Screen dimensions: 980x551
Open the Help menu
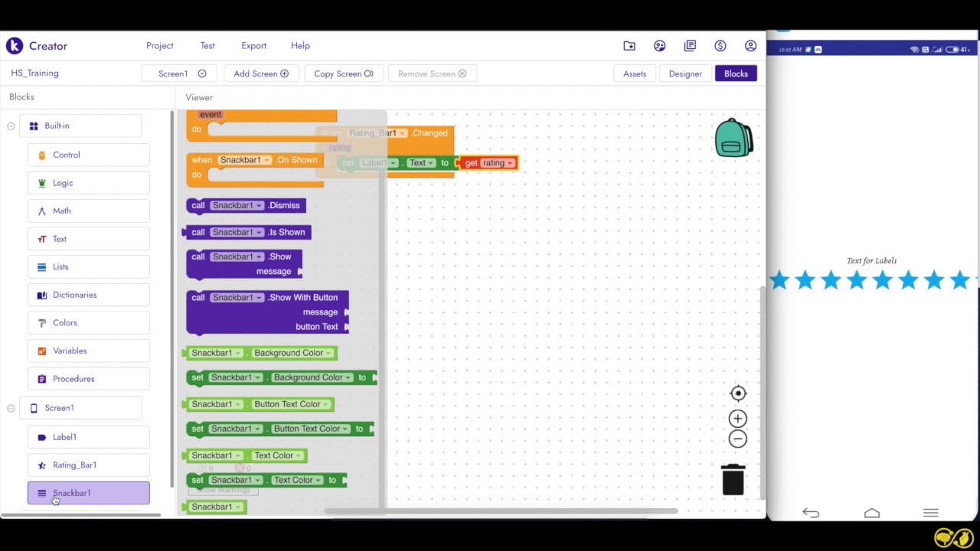[x=300, y=46]
